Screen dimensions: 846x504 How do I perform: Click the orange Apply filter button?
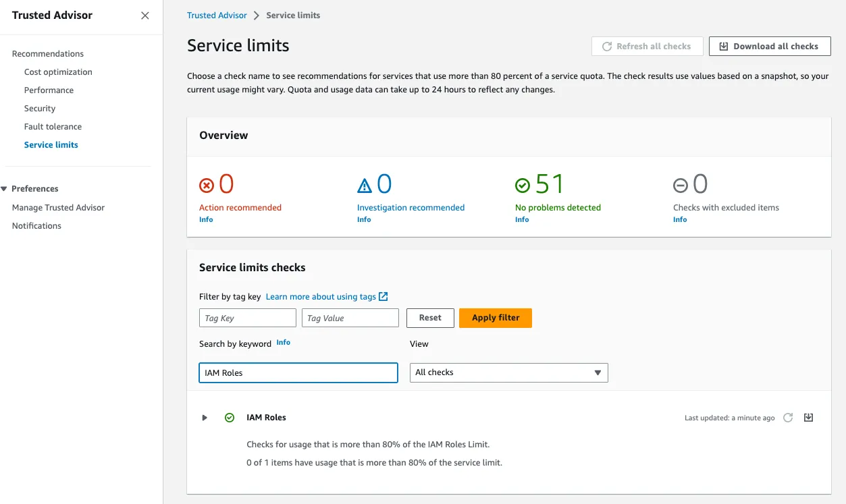pos(496,318)
